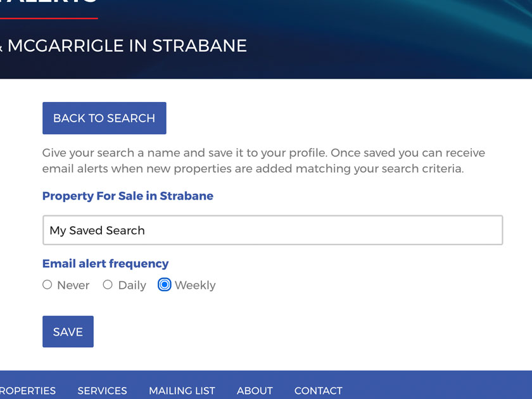The width and height of the screenshot is (532, 399).
Task: Select the saved search name input box
Action: pos(272,230)
